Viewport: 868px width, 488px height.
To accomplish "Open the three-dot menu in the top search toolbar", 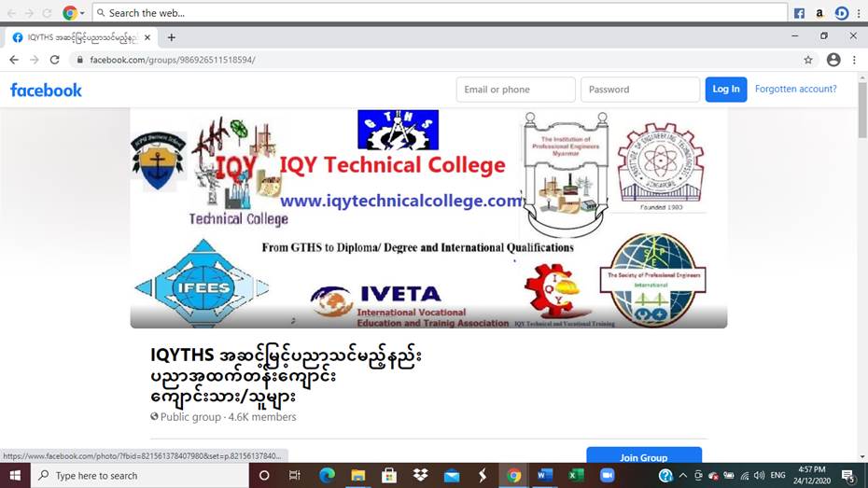I will pyautogui.click(x=859, y=13).
